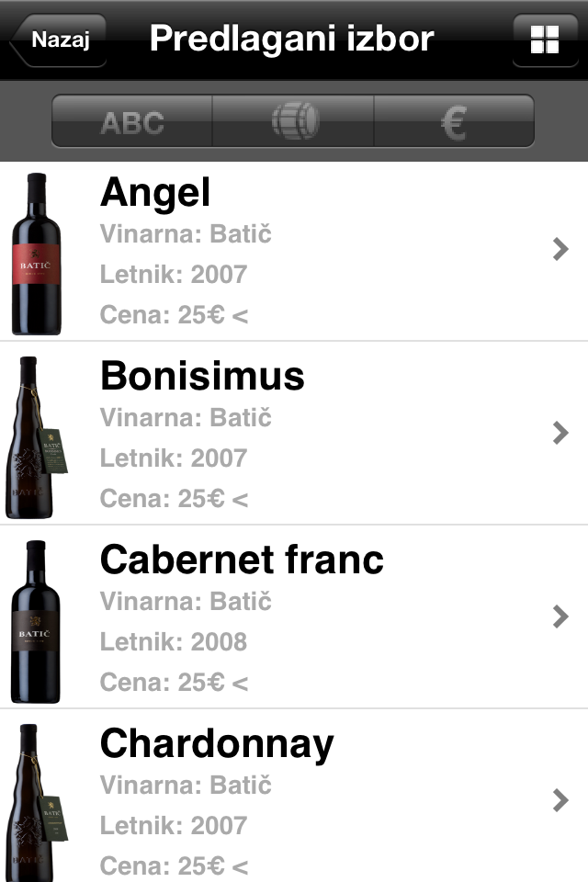Sort wines alphabetically with ABC
The image size is (588, 882).
coord(132,121)
